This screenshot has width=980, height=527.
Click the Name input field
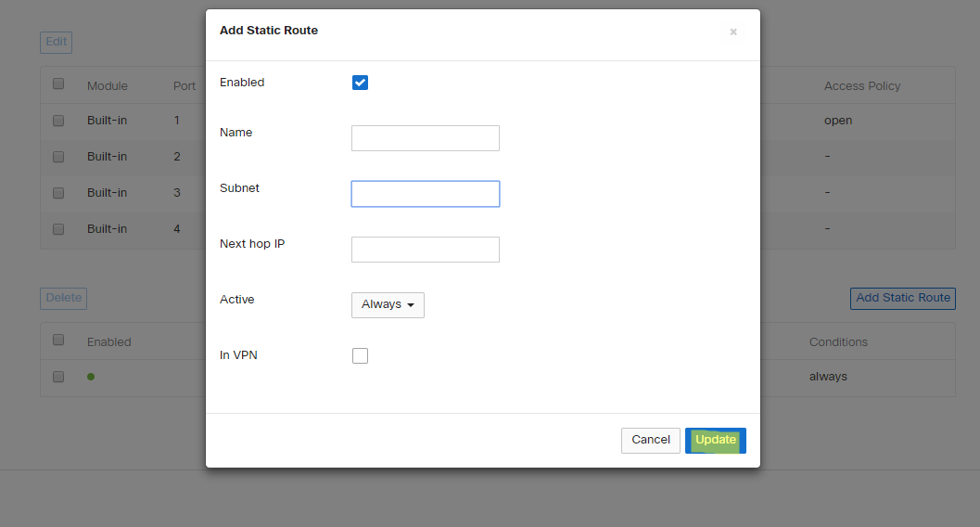tap(425, 138)
